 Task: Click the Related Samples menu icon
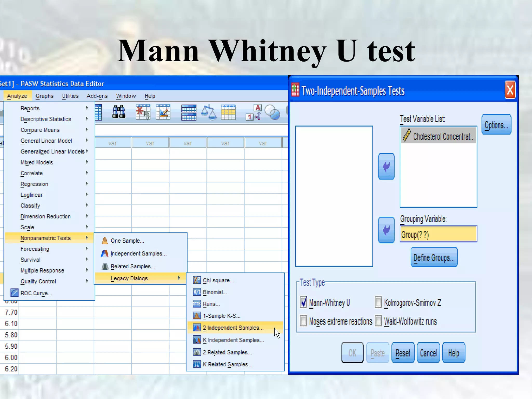point(105,267)
